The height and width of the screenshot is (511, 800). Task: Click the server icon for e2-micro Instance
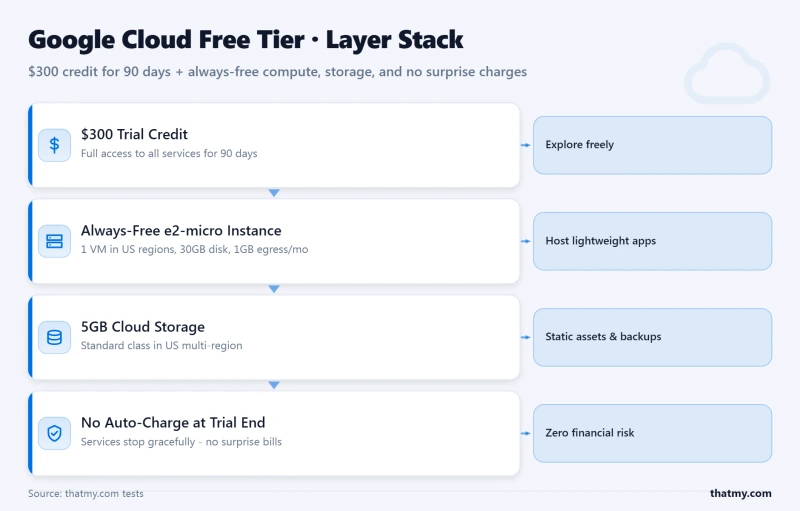pyautogui.click(x=55, y=241)
